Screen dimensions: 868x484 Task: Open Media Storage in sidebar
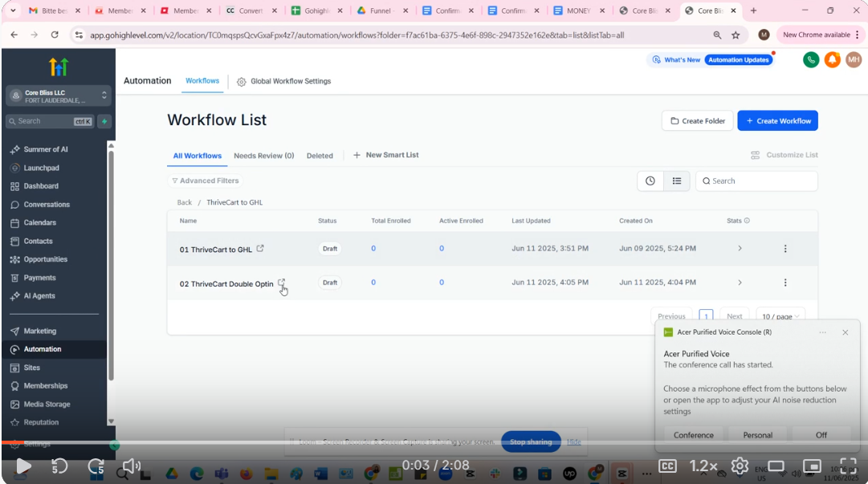tap(47, 405)
